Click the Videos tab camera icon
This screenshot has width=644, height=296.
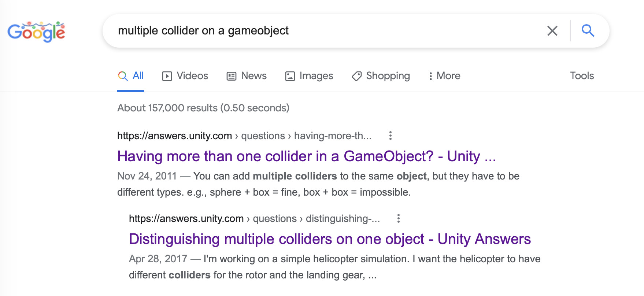(x=167, y=76)
